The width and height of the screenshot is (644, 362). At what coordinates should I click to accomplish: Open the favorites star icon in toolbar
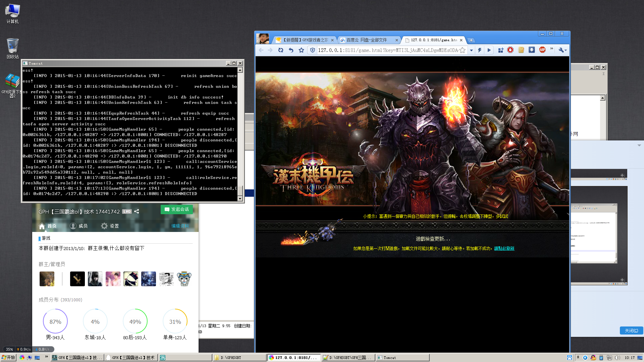pyautogui.click(x=301, y=50)
